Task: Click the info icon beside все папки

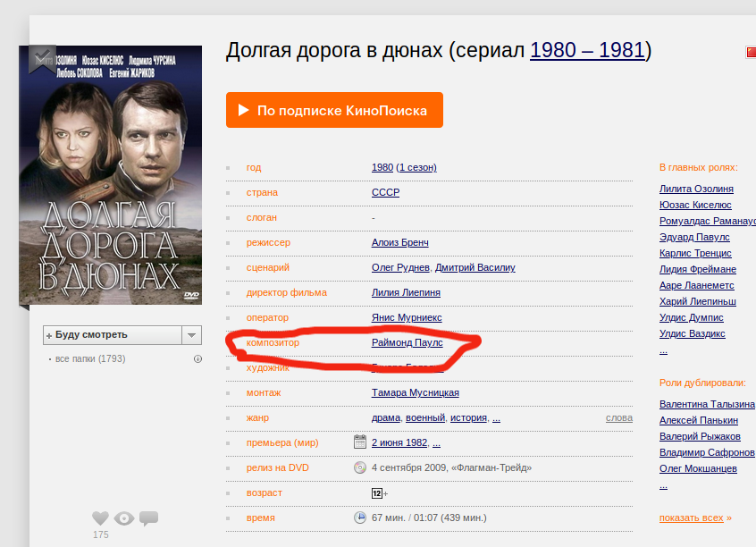Action: coord(197,359)
